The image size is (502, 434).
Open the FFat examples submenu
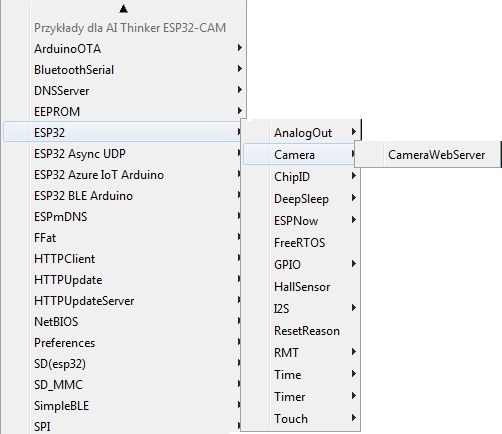[122, 238]
